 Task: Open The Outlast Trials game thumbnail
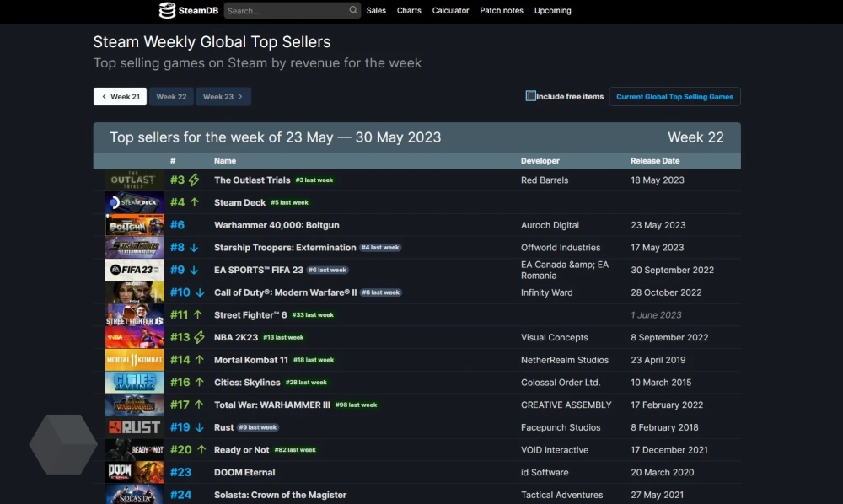pos(134,180)
